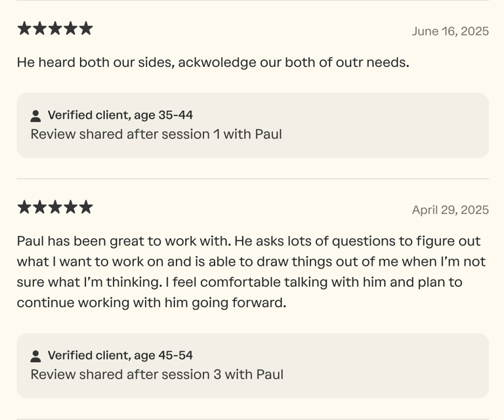
Task: Click the fifth star of the June 16 review
Action: [86, 28]
